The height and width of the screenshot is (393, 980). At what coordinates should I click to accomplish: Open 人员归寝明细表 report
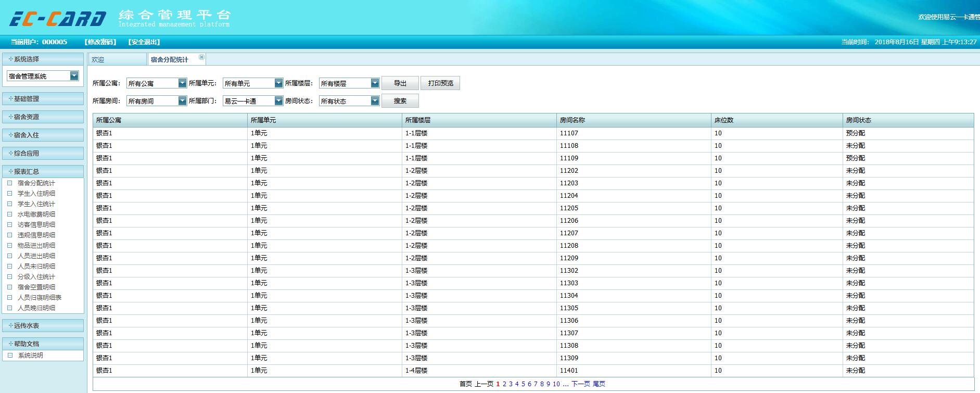(39, 298)
